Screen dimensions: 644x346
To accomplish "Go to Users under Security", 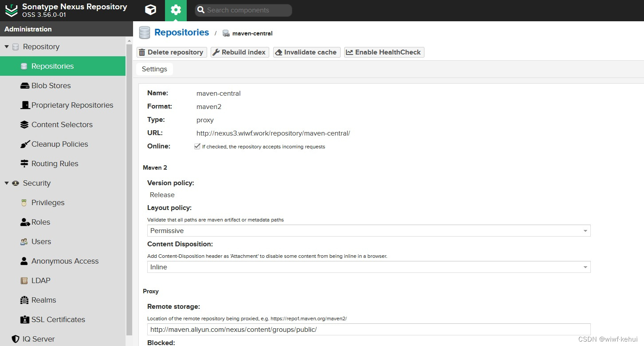I will (x=63, y=241).
